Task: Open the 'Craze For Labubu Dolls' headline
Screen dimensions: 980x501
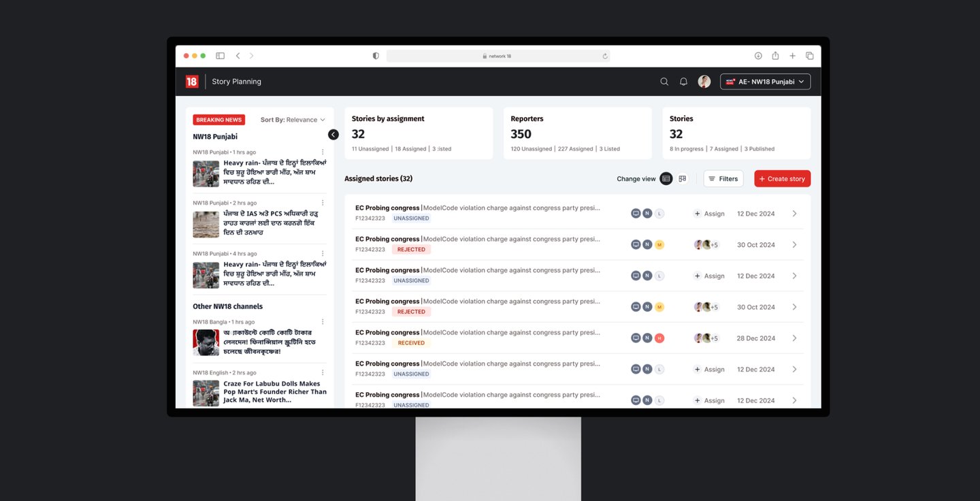Action: click(275, 391)
